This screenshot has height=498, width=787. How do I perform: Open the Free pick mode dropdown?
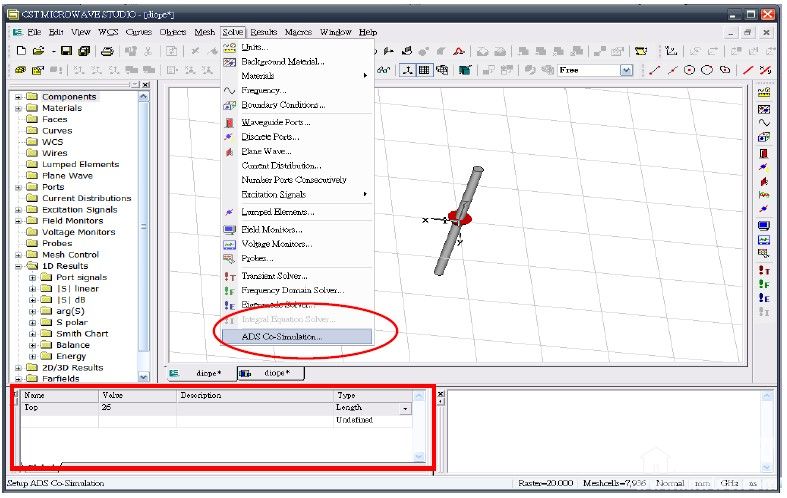click(x=626, y=70)
